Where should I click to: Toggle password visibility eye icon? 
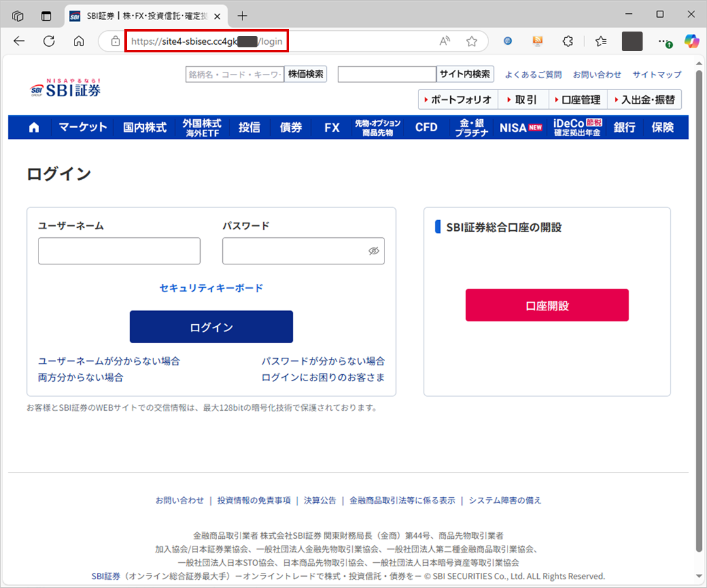pos(373,251)
